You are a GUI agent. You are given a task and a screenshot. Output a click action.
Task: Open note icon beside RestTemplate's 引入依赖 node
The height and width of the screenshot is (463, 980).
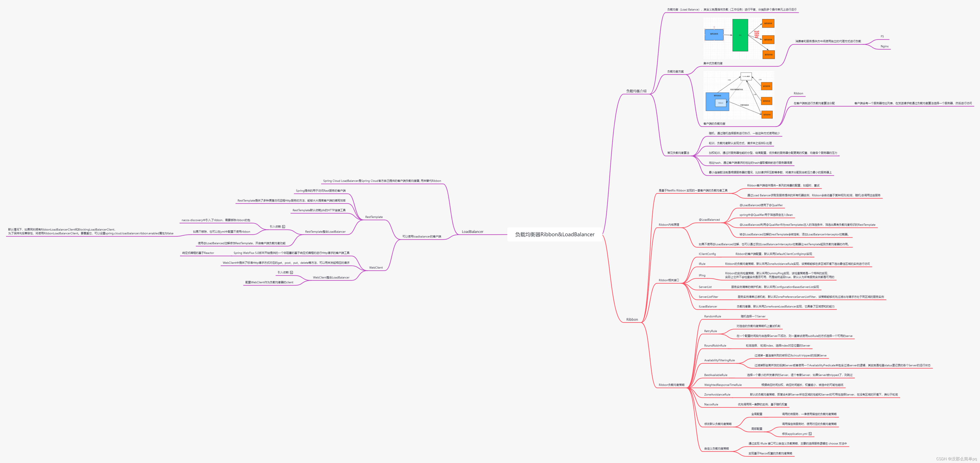(283, 227)
